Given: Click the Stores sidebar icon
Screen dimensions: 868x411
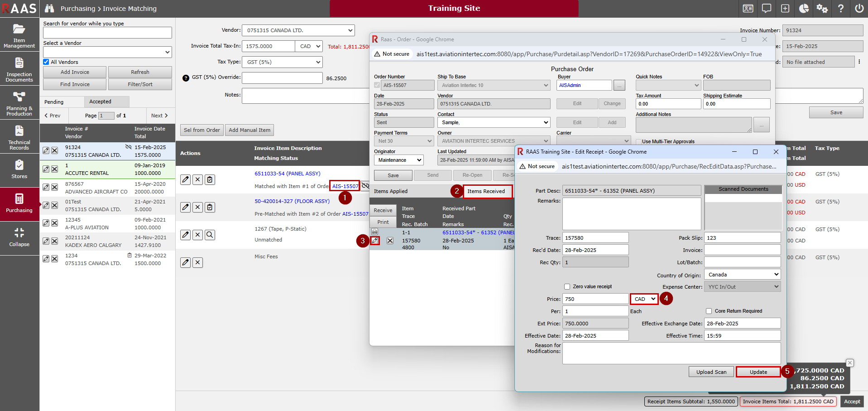Looking at the screenshot, I should tap(19, 169).
